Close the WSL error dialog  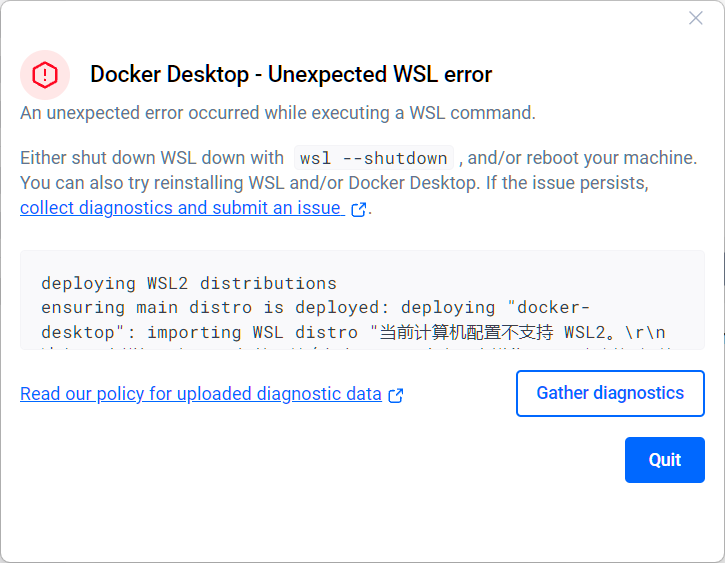[x=696, y=18]
